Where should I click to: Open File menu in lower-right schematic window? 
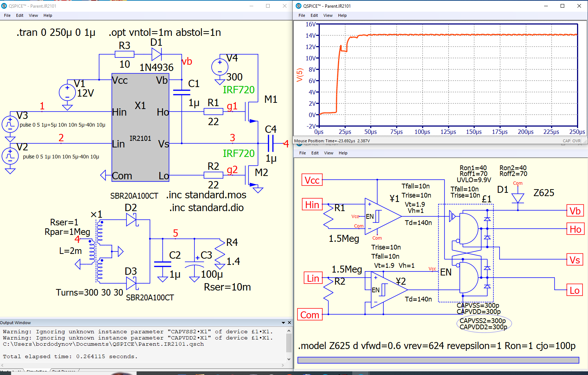[303, 153]
